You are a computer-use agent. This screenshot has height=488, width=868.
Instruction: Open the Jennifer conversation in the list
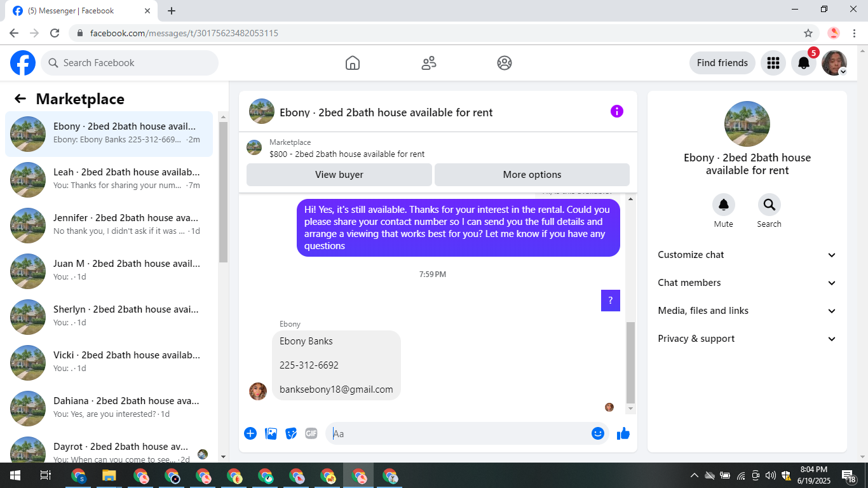coord(109,226)
